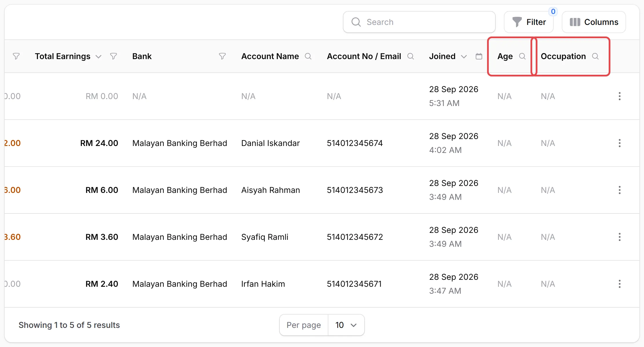644x347 pixels.
Task: Search within Account No / Email column icon
Action: [x=411, y=56]
